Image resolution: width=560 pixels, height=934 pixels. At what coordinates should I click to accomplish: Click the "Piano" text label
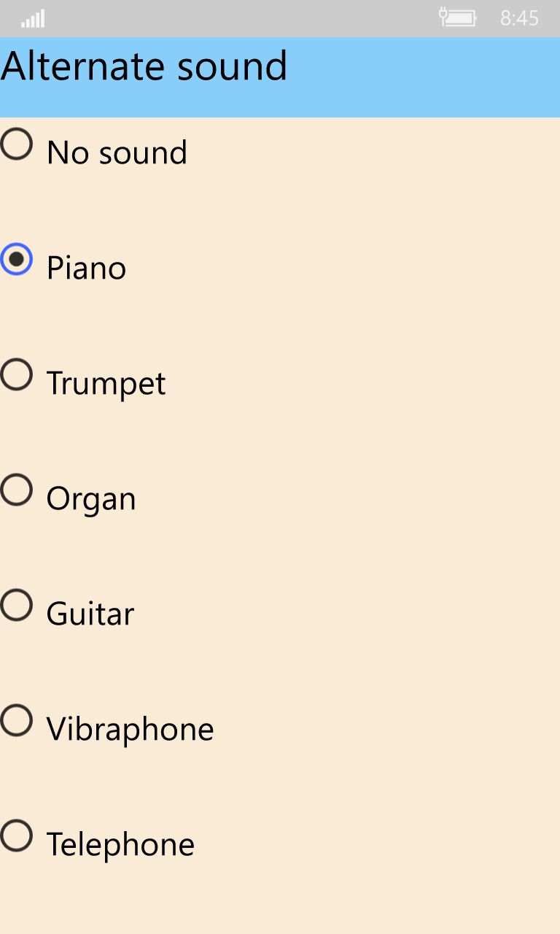tap(86, 269)
